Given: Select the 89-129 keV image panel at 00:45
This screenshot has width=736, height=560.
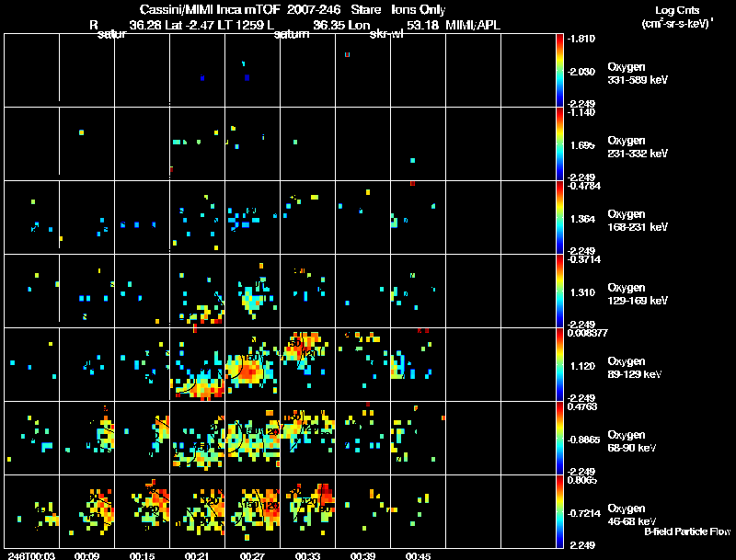Looking at the screenshot, I should click(x=418, y=365).
